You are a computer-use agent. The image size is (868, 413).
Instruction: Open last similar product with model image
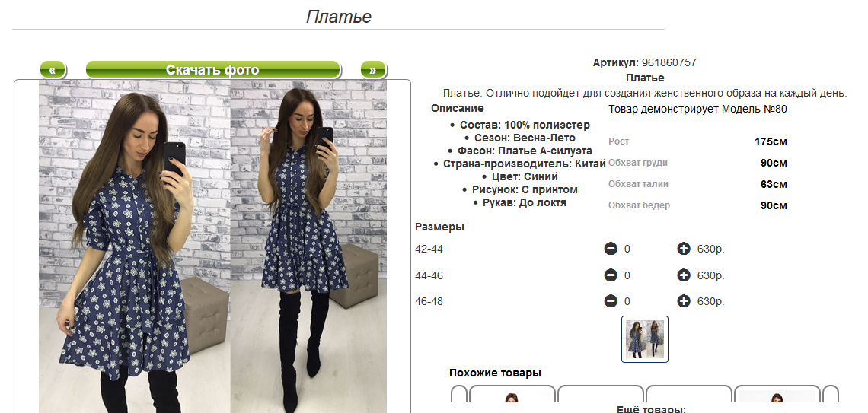pyautogui.click(x=777, y=394)
